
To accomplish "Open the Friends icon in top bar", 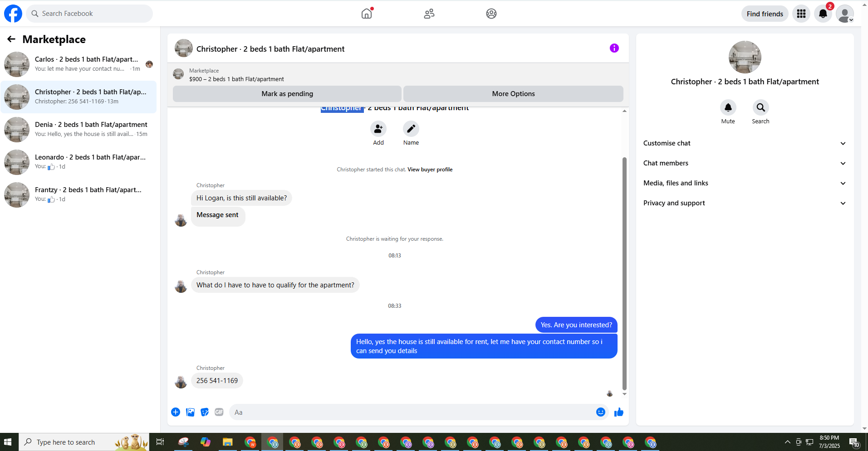I will [429, 14].
